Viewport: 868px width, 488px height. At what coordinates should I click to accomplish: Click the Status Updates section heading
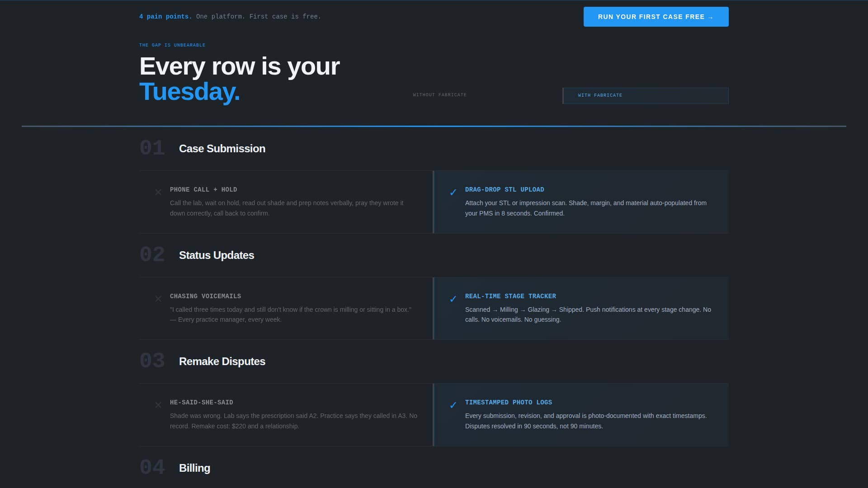pos(217,255)
